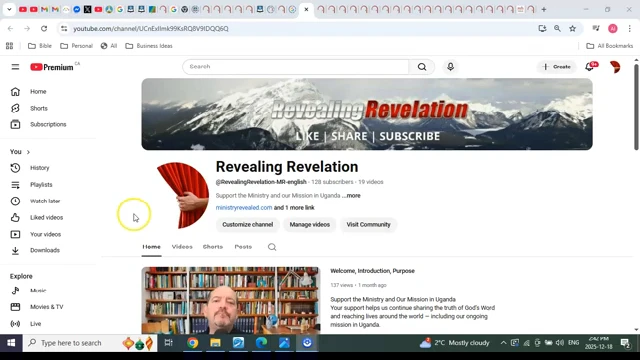640x360 pixels.
Task: Click the All bookmark
Action: [109, 46]
